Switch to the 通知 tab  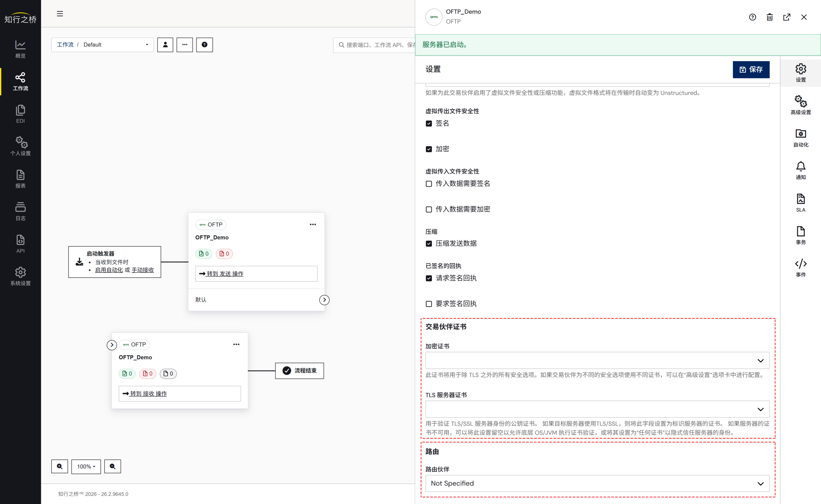tap(800, 170)
